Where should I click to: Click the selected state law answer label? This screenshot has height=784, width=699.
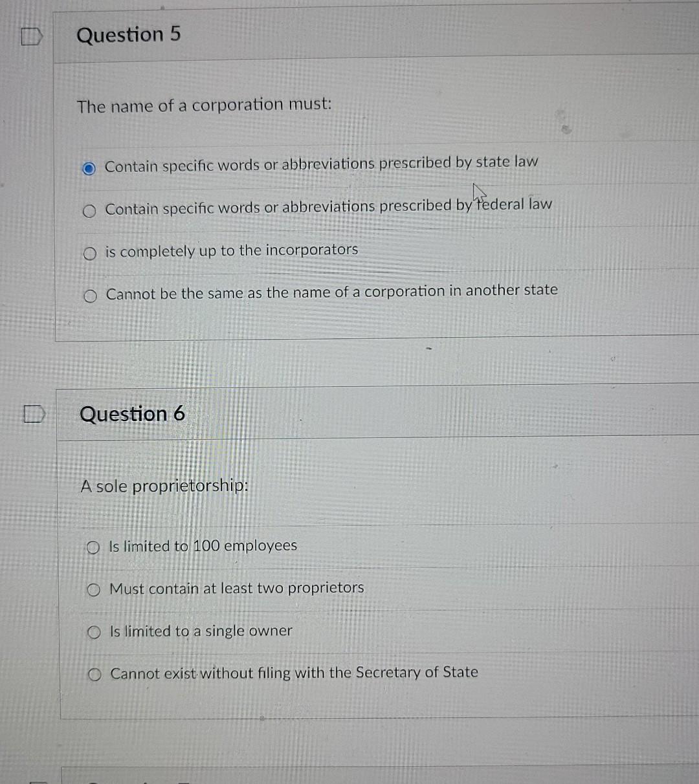coord(322,164)
